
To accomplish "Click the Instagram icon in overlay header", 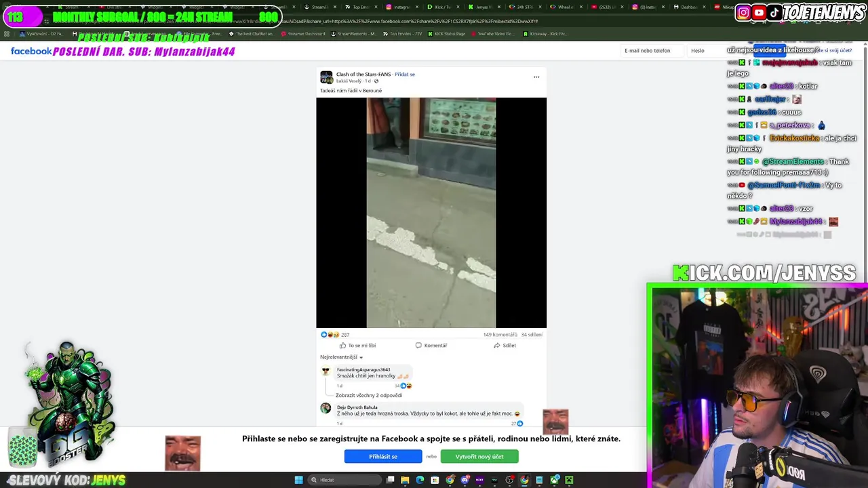I will tap(743, 12).
